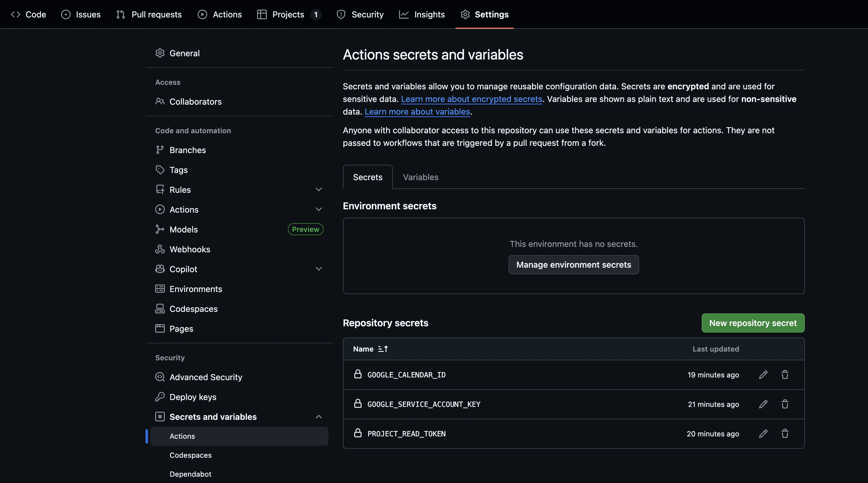This screenshot has height=483, width=868.
Task: Select Actions under Secrets and variables
Action: 239,436
